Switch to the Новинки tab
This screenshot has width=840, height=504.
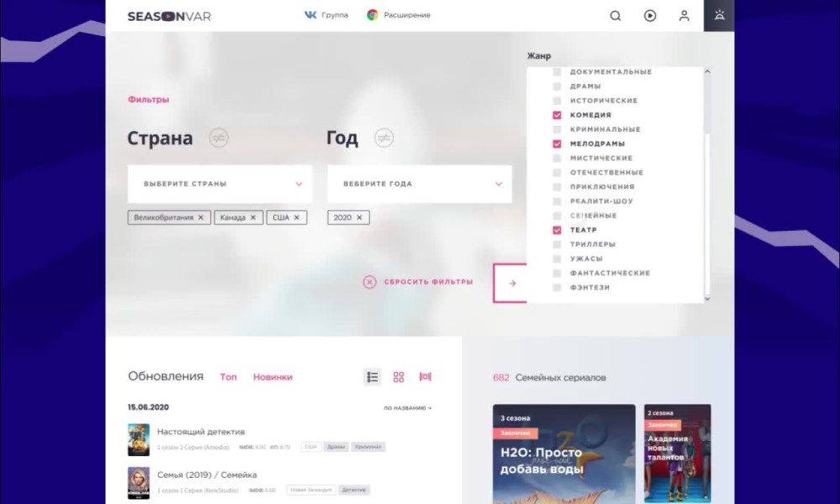[x=273, y=377]
